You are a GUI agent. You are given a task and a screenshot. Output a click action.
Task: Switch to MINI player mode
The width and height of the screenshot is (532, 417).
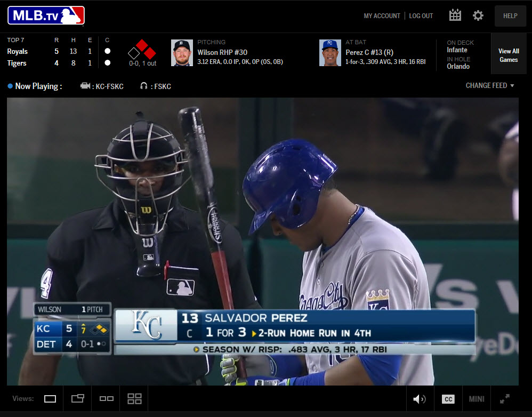point(477,399)
